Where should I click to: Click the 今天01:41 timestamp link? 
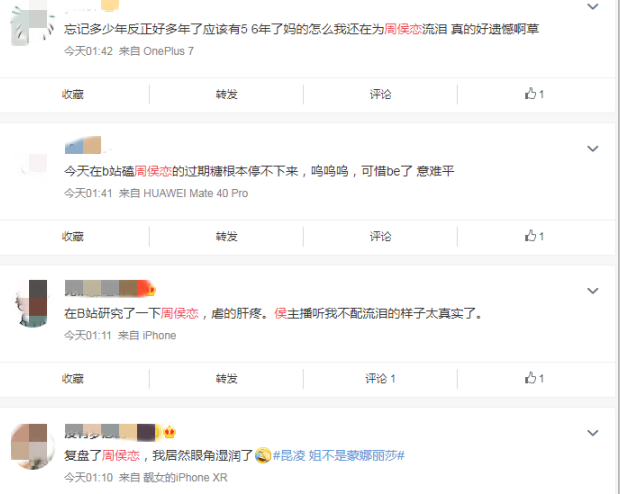(x=88, y=193)
